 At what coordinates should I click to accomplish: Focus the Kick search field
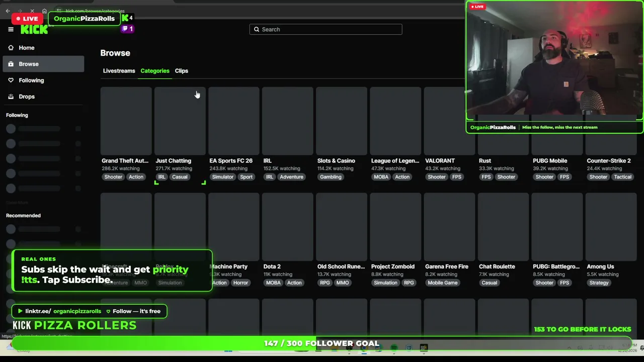(x=326, y=29)
